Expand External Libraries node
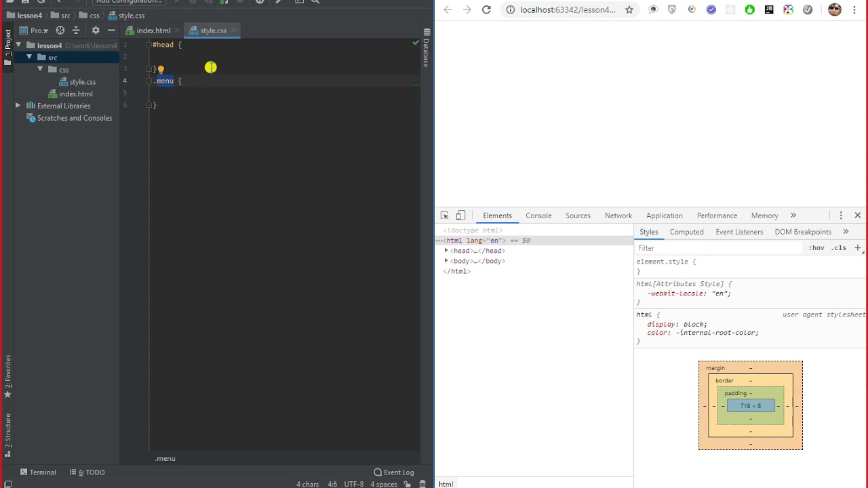 pyautogui.click(x=18, y=106)
